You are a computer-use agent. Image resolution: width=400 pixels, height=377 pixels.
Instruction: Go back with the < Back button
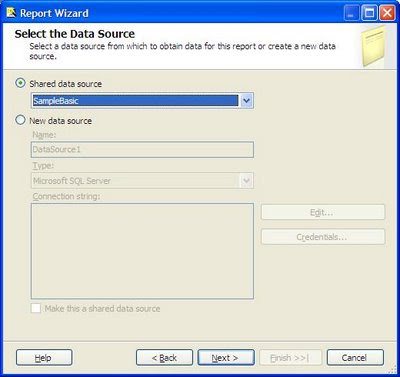[x=164, y=358]
